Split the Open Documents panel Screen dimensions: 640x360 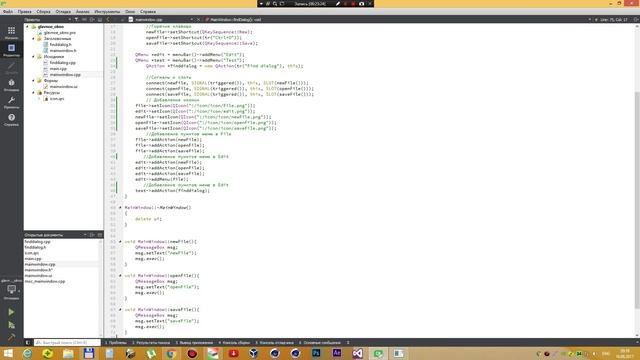(92, 235)
